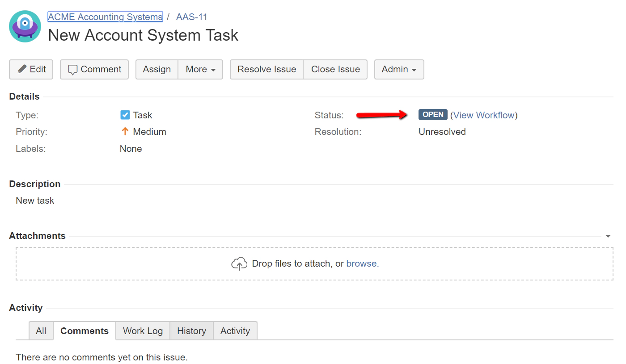The height and width of the screenshot is (364, 626).
Task: Click the OPEN status badge
Action: 432,114
